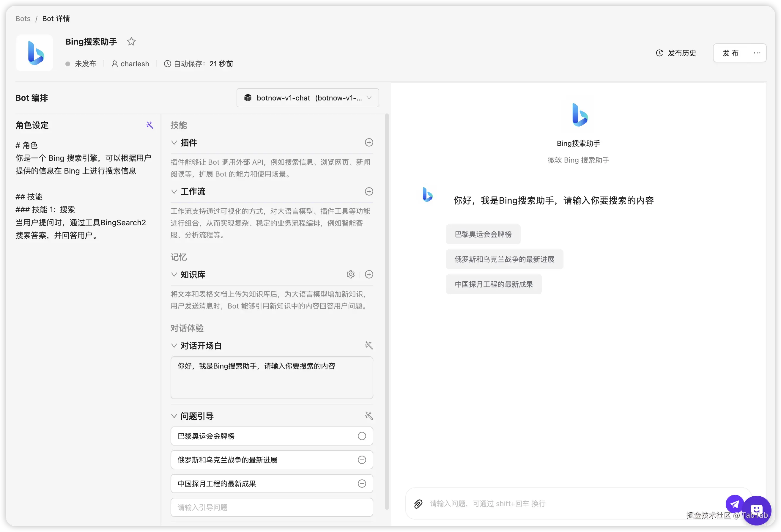Image resolution: width=781 pixels, height=532 pixels.
Task: Remove the 中国探月工程的最新成果 question
Action: [x=362, y=483]
